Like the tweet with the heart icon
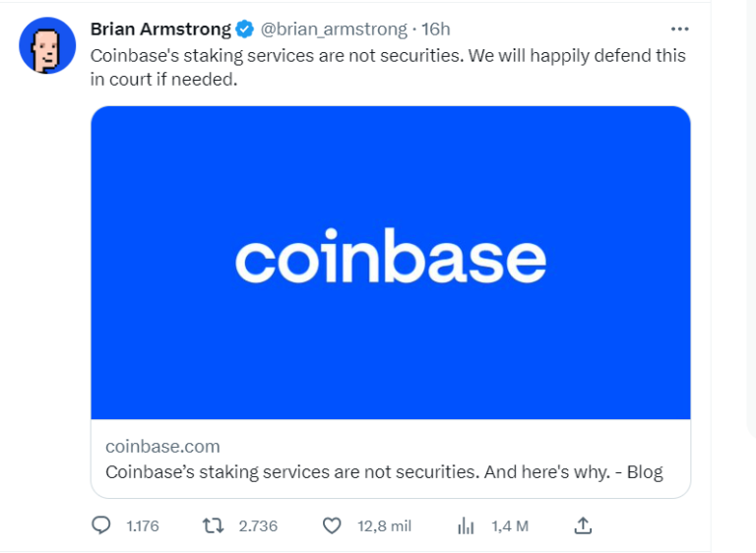Image resolution: width=756 pixels, height=553 pixels. (333, 526)
